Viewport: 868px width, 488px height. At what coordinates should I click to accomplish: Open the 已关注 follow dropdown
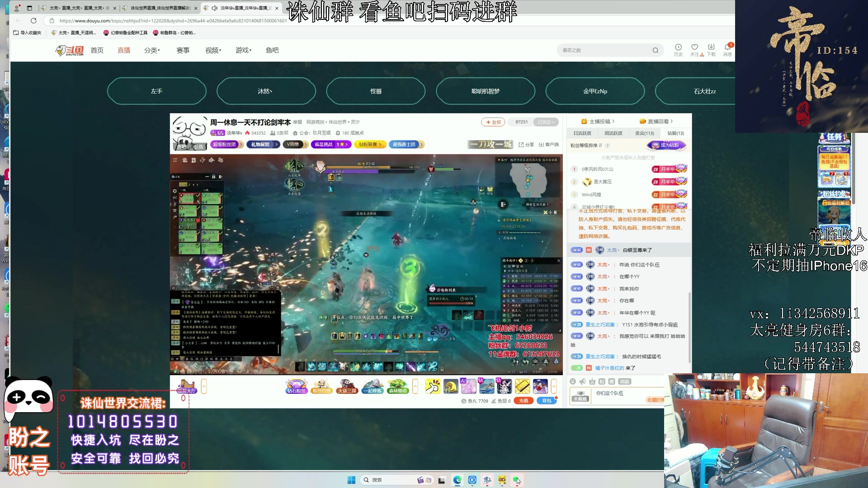pyautogui.click(x=546, y=122)
